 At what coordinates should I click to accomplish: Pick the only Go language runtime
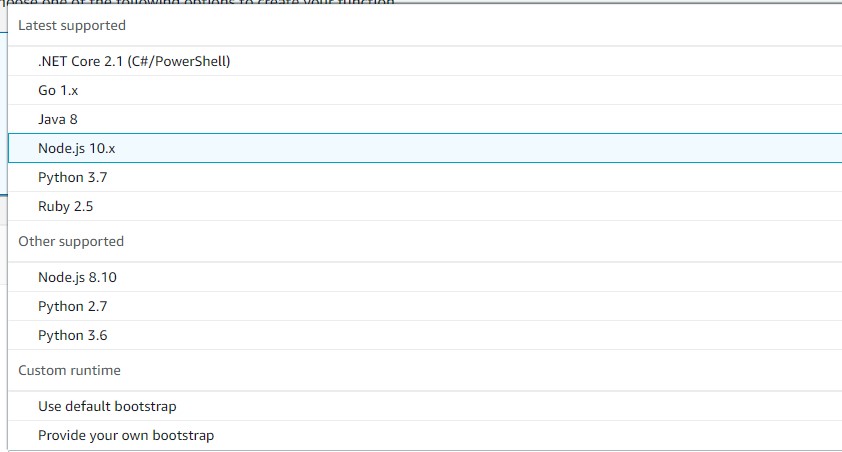pos(58,90)
